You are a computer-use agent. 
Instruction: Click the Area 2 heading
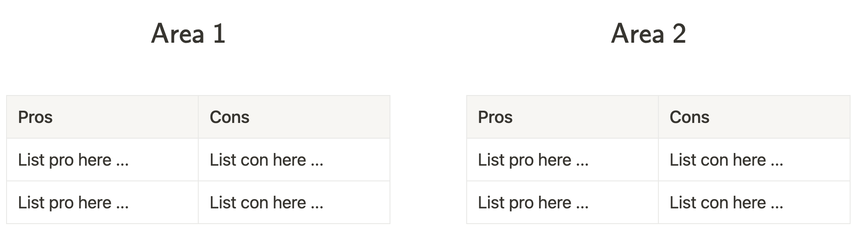click(x=648, y=34)
